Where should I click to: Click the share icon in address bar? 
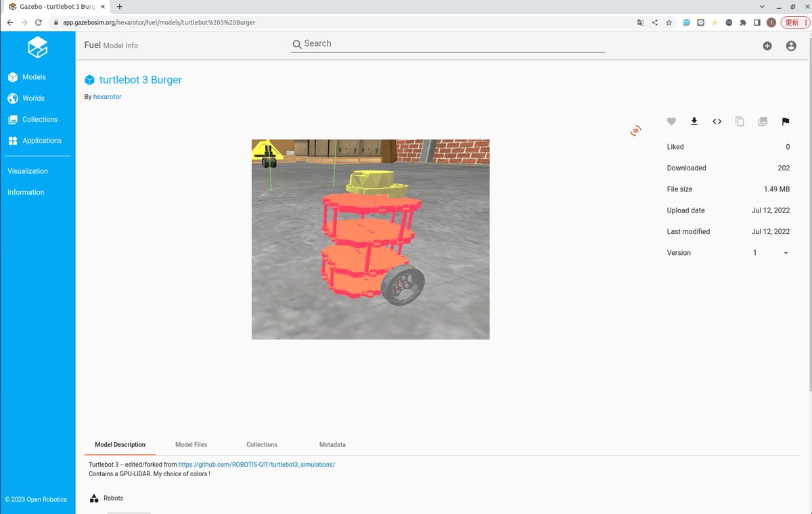coord(654,22)
